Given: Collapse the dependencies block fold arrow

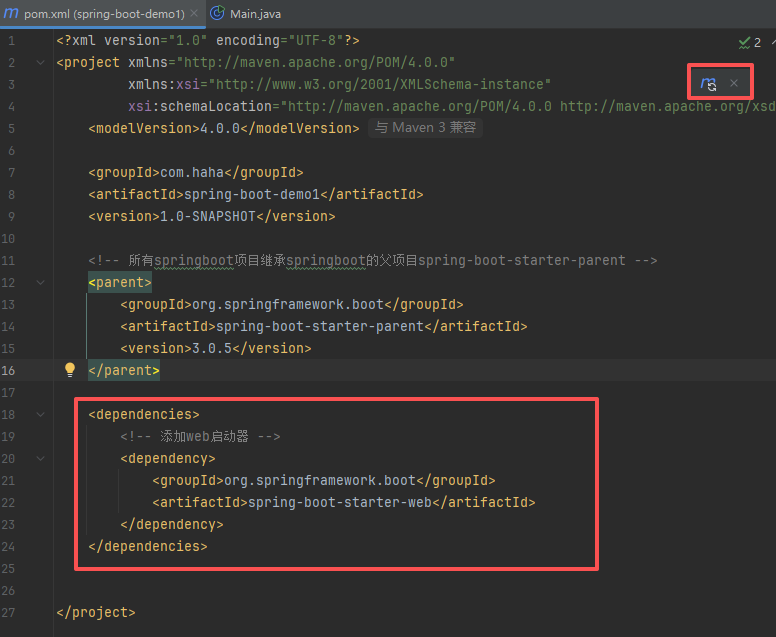Looking at the screenshot, I should point(41,414).
